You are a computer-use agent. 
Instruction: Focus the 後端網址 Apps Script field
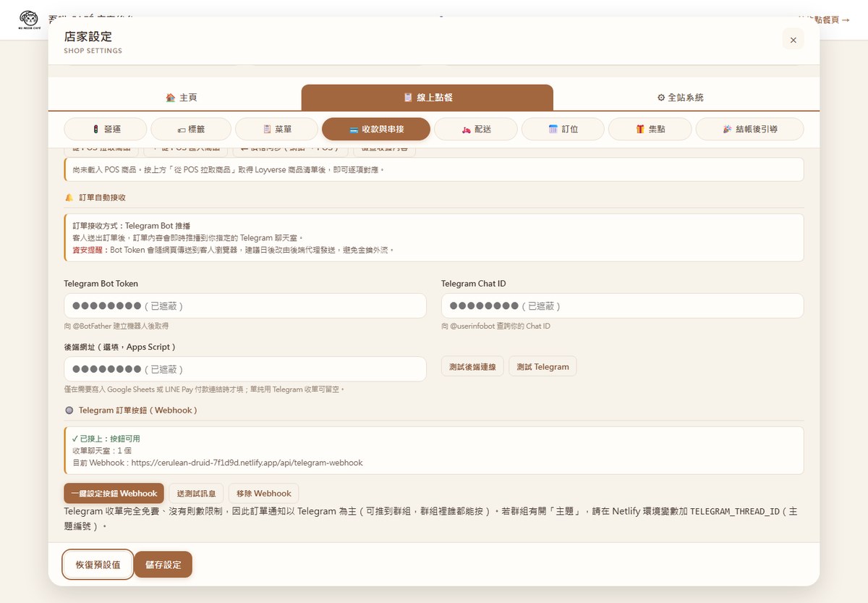tap(245, 369)
